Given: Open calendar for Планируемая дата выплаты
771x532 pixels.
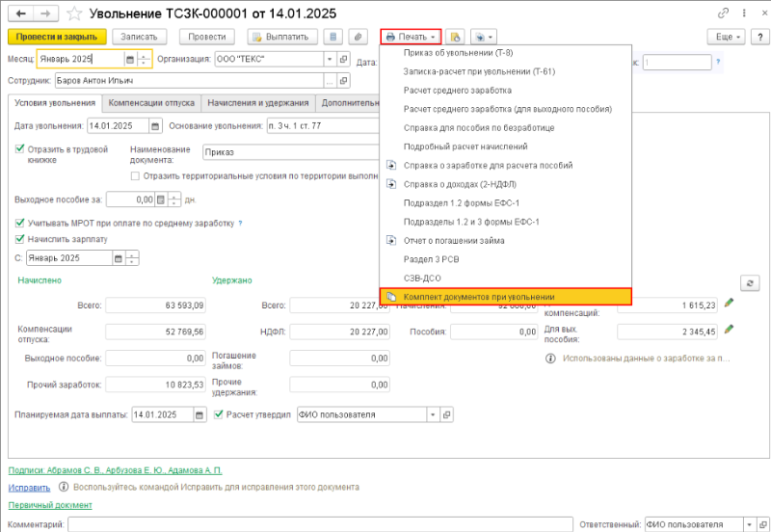Looking at the screenshot, I should click(199, 415).
